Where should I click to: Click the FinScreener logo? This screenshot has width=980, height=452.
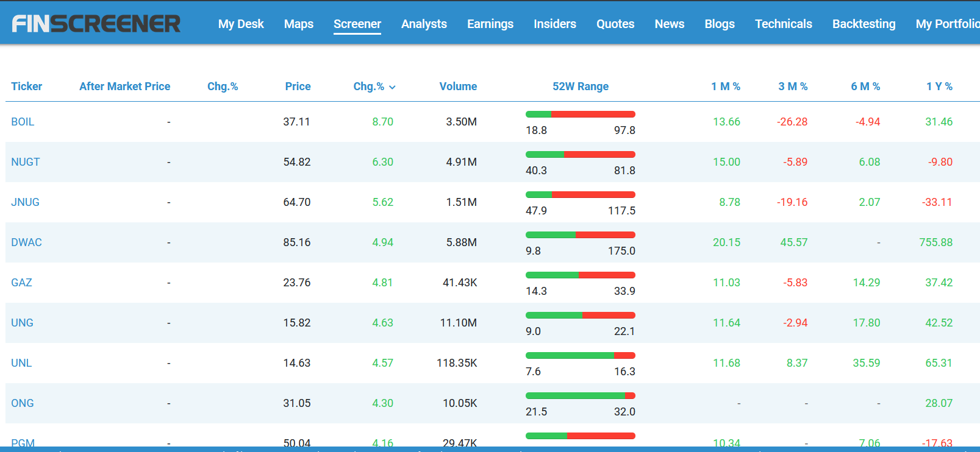point(96,24)
